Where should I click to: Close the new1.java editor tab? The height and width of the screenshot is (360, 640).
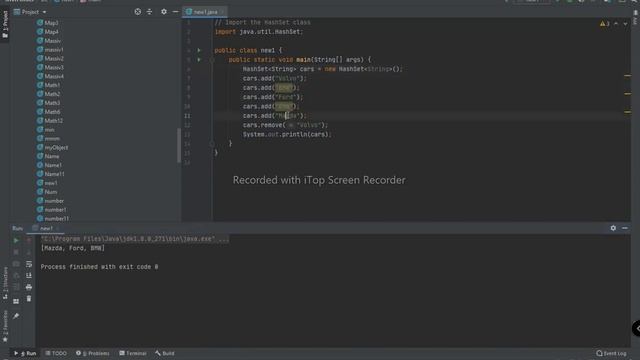pos(223,12)
